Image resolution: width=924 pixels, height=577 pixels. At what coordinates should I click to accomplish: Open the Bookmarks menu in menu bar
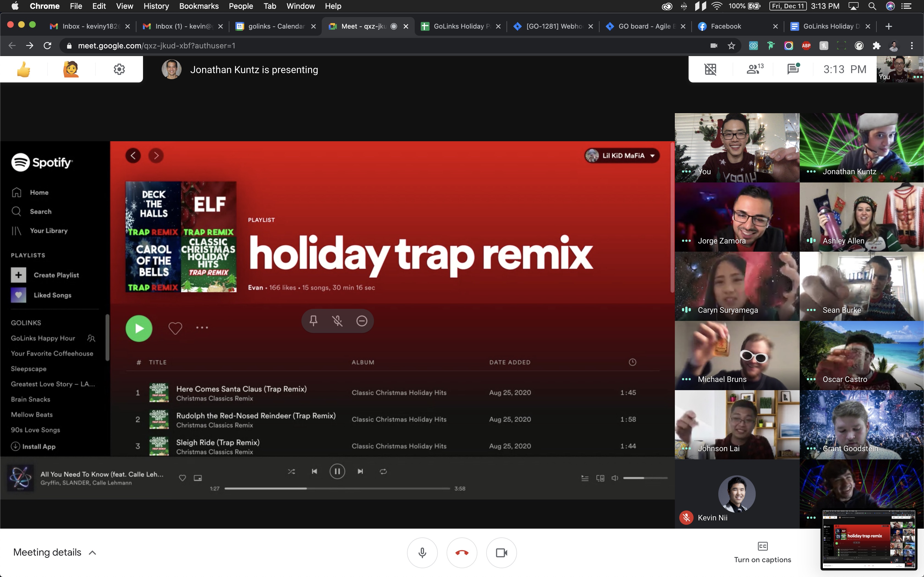tap(199, 6)
